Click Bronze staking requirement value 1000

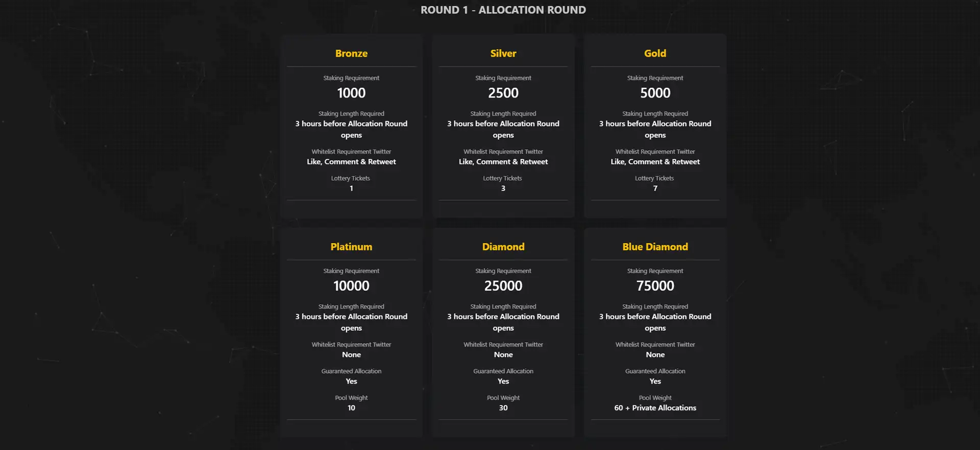[351, 93]
